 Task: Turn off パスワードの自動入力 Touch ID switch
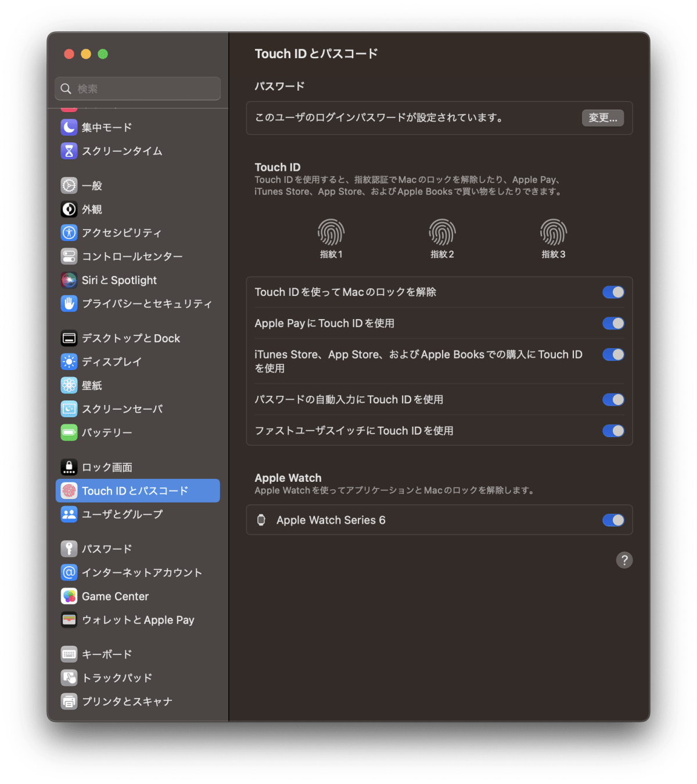[613, 399]
